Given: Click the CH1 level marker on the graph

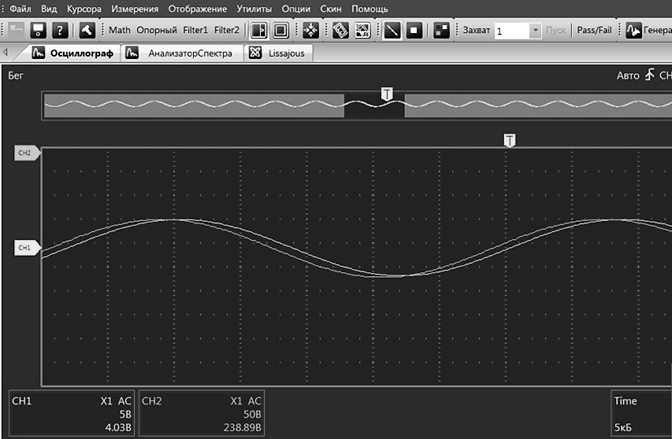Looking at the screenshot, I should pos(26,247).
